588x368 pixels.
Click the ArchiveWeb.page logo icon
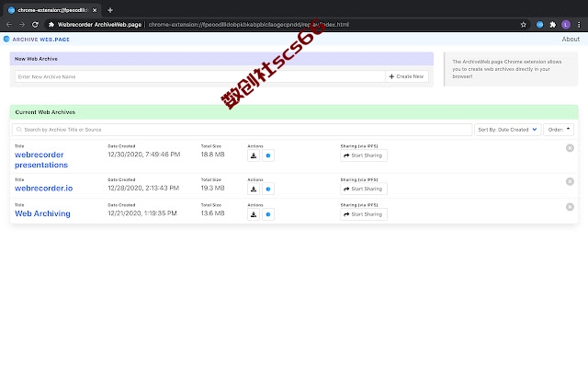click(x=6, y=39)
